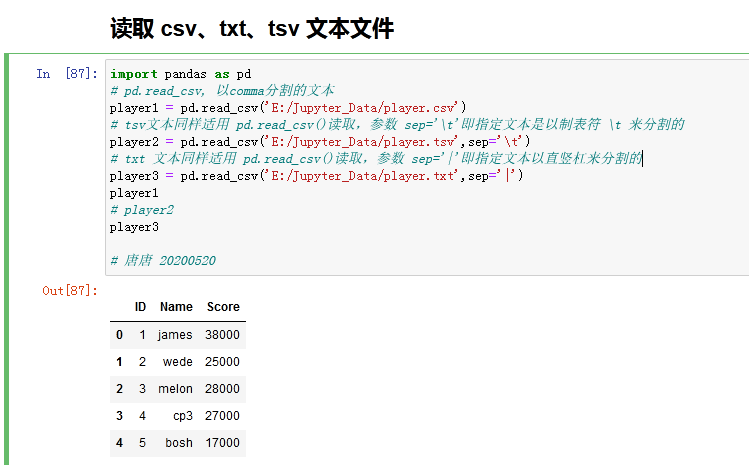Click the 'player2 = pd.read_csv' line with sep='\t'
This screenshot has width=749, height=465.
(320, 142)
